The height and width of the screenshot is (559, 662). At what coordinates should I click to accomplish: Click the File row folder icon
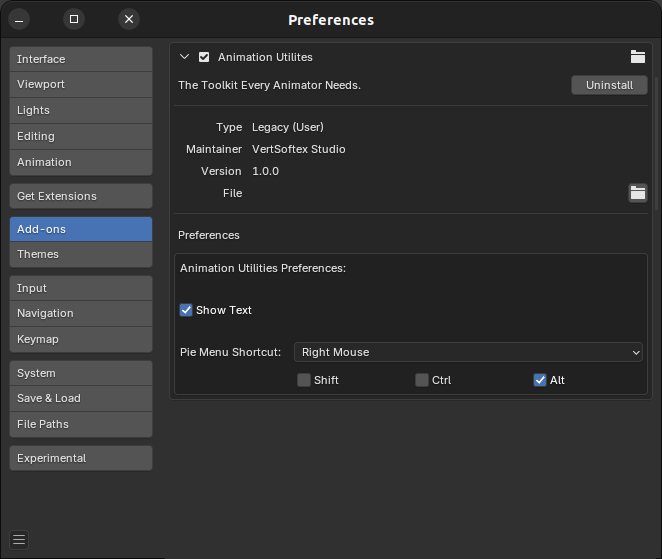[637, 193]
